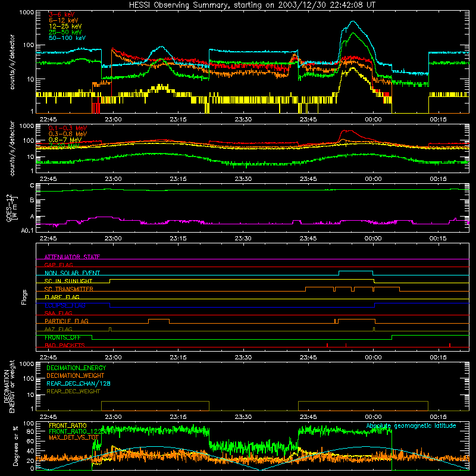
Task: Click the REAR_DEC_CHAN/128 legend entry
Action: [x=79, y=383]
